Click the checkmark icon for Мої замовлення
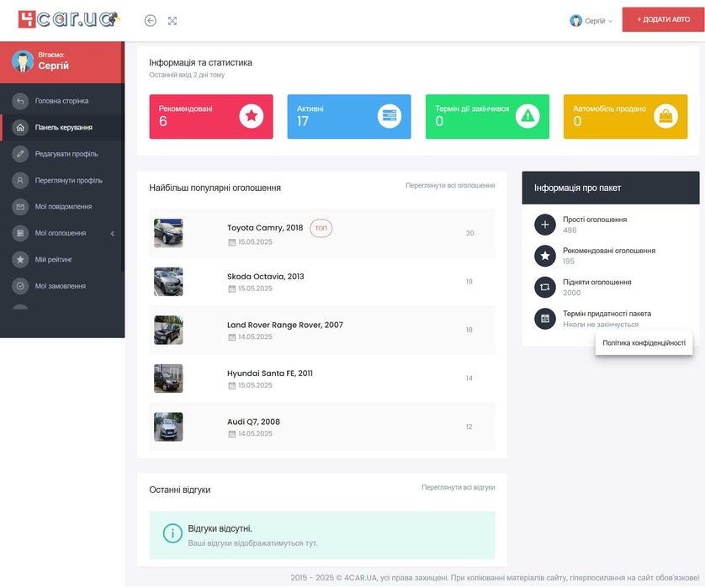 click(20, 286)
